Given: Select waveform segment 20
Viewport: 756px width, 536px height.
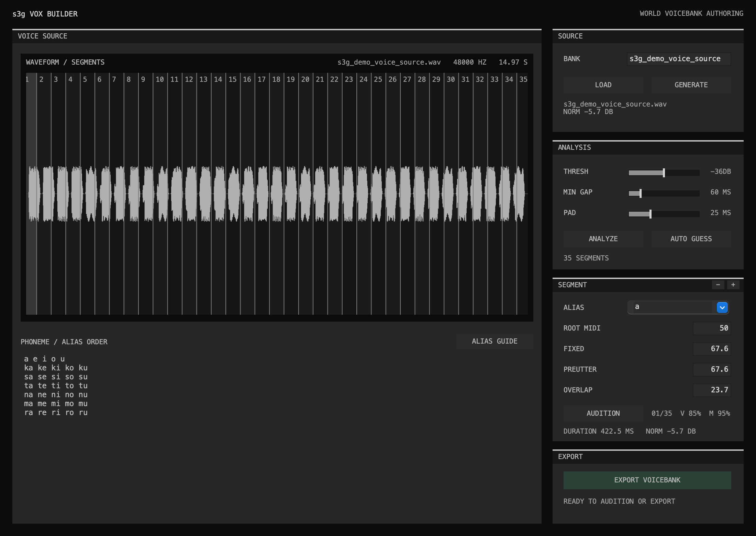Looking at the screenshot, I should [306, 194].
